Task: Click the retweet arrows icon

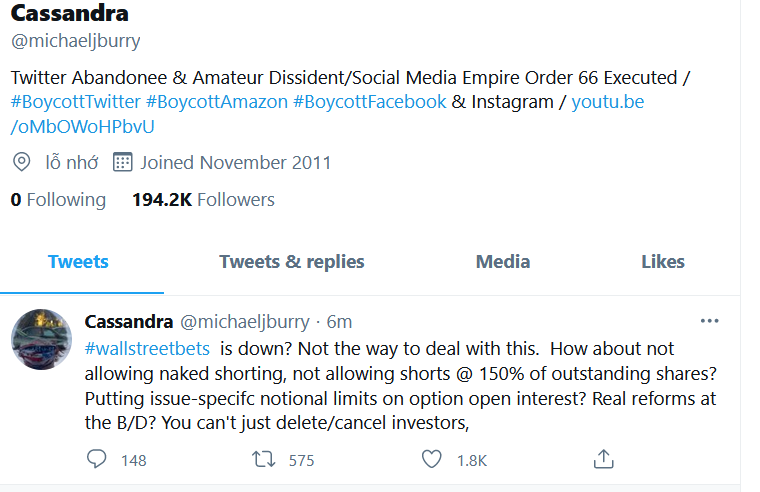Action: pos(265,459)
